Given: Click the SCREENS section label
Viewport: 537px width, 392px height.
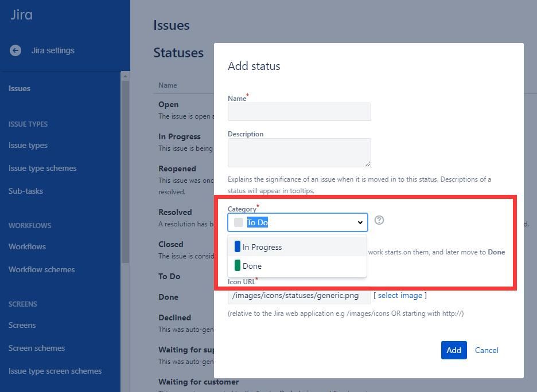Looking at the screenshot, I should pyautogui.click(x=22, y=304).
